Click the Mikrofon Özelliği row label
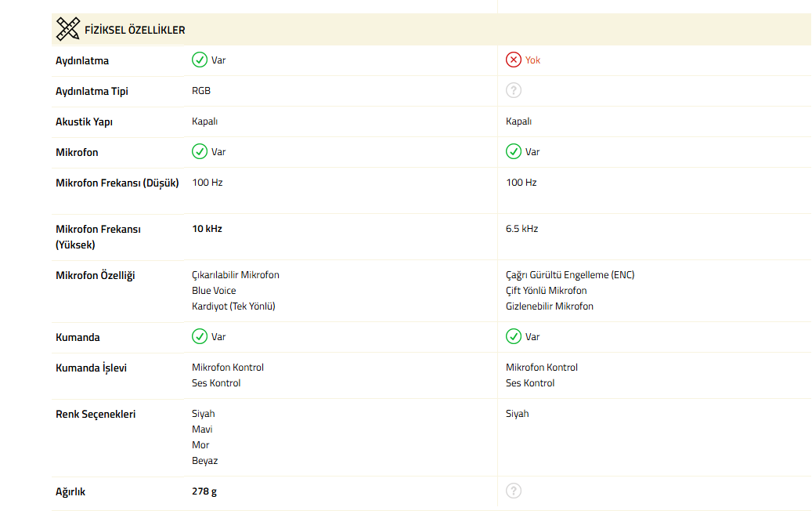 96,275
